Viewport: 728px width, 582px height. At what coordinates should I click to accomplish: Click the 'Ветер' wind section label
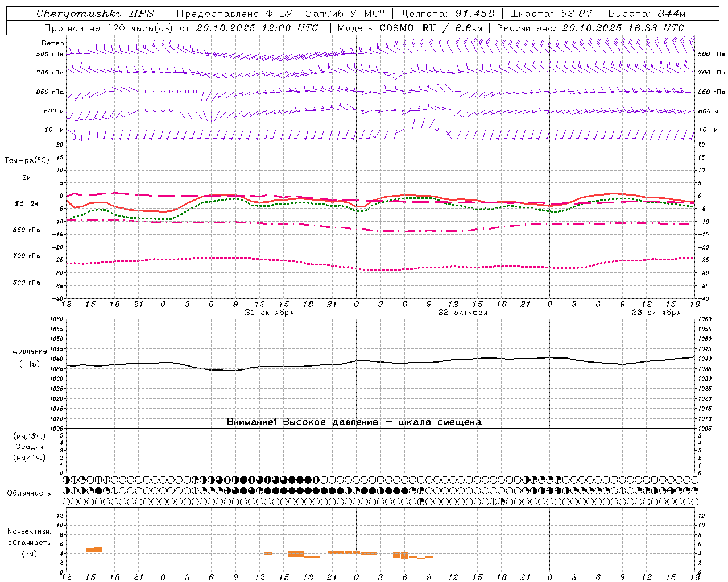point(52,43)
